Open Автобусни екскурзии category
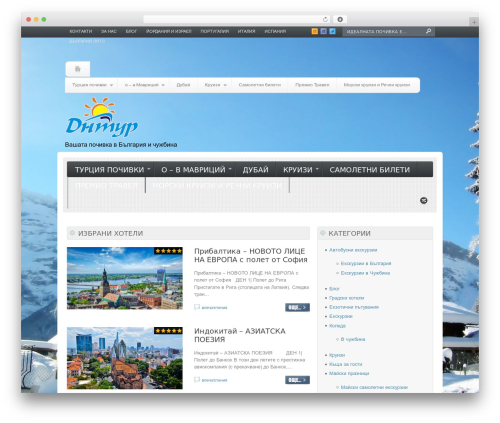Screen dimensions: 500x423 [353, 250]
